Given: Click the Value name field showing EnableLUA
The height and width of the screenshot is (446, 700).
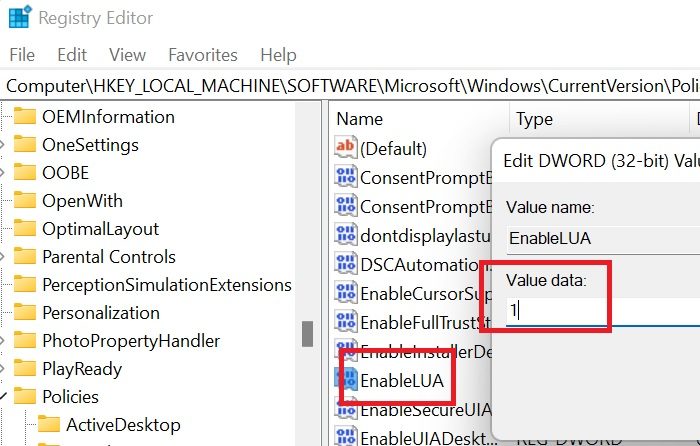Looking at the screenshot, I should (x=604, y=239).
